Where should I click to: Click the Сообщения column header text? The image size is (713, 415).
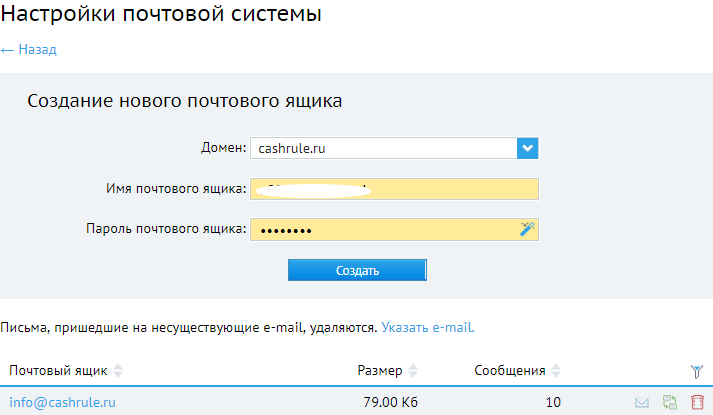coord(510,370)
